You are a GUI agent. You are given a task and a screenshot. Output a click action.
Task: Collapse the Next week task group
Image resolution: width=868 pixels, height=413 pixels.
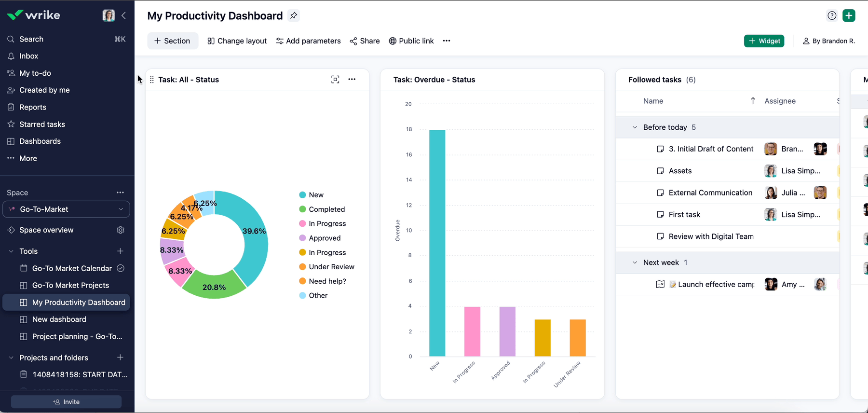[x=635, y=262]
